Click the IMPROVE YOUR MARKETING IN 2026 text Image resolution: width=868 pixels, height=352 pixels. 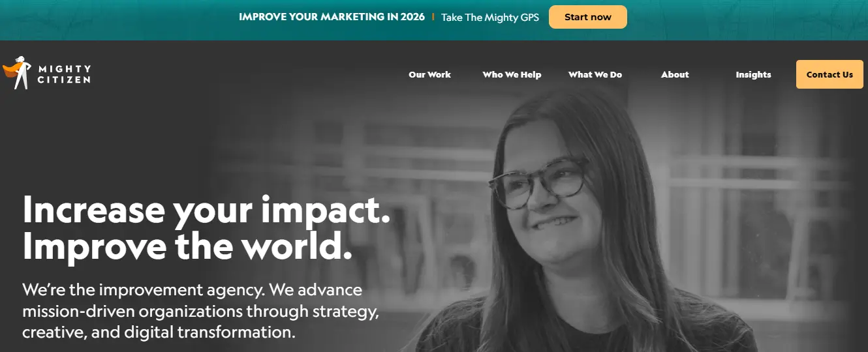point(332,17)
